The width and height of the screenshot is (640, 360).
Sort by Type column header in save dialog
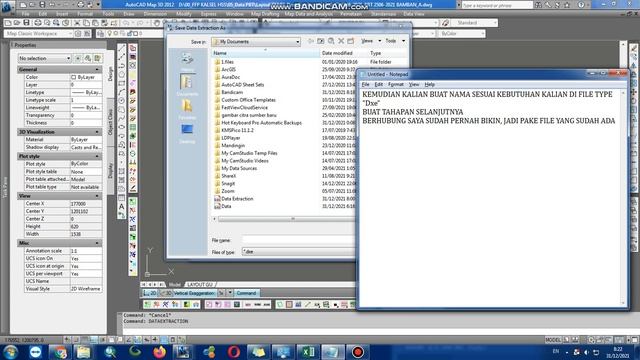pyautogui.click(x=387, y=53)
